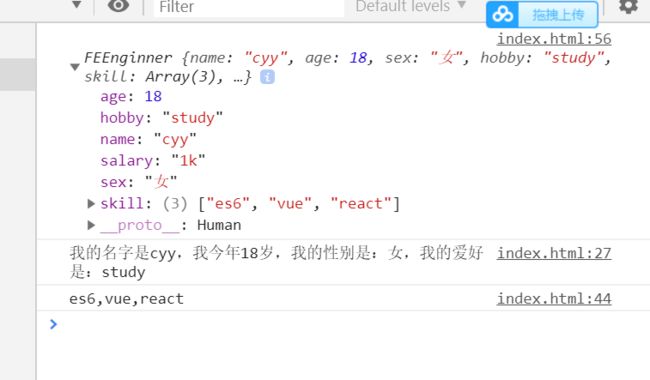650x380 pixels.
Task: Click the Human prototype value
Action: pos(219,225)
